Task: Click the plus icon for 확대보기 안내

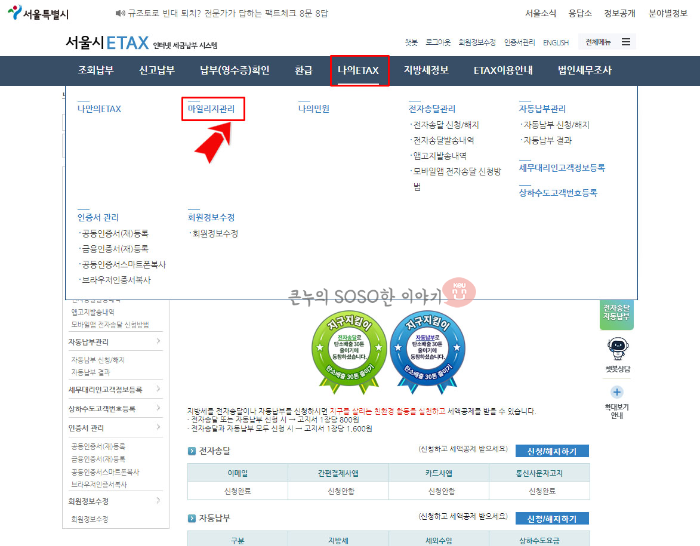Action: click(617, 392)
